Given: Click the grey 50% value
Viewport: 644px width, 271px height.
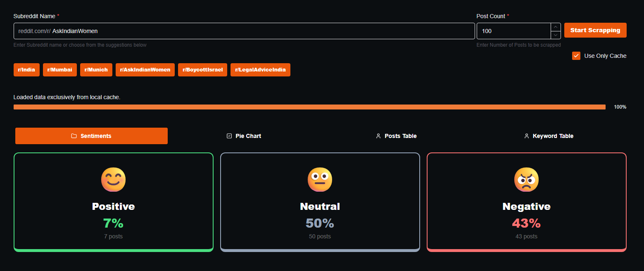Looking at the screenshot, I should coord(320,223).
